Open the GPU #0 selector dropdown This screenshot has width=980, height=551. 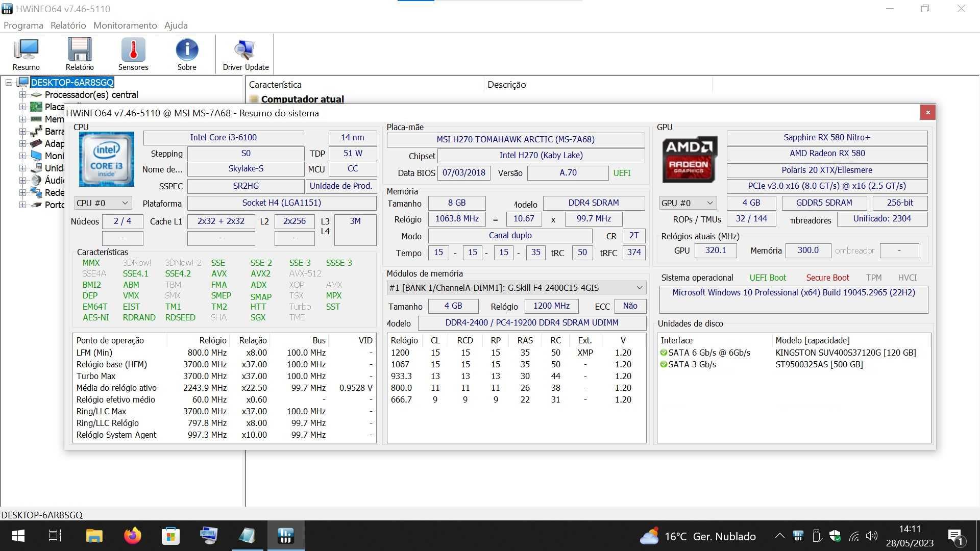pos(688,203)
